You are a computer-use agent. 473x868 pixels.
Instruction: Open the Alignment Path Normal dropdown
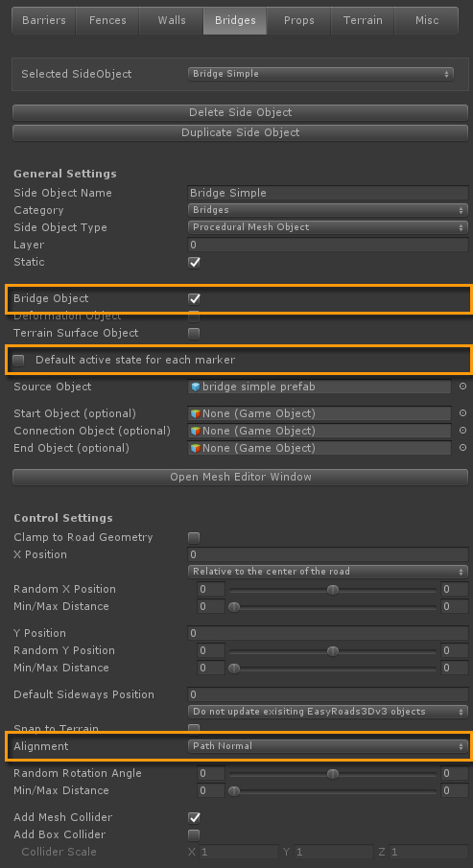point(328,746)
